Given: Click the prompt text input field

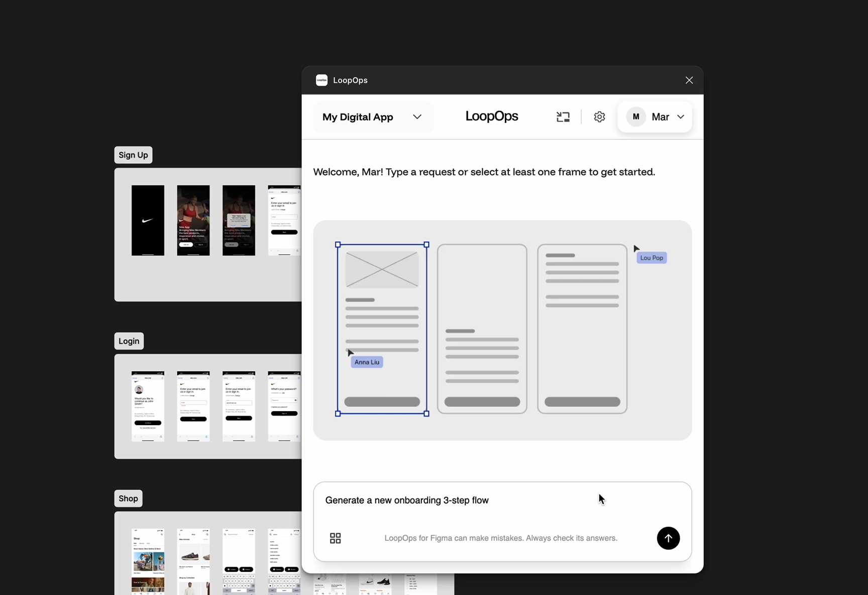Looking at the screenshot, I should click(x=502, y=501).
